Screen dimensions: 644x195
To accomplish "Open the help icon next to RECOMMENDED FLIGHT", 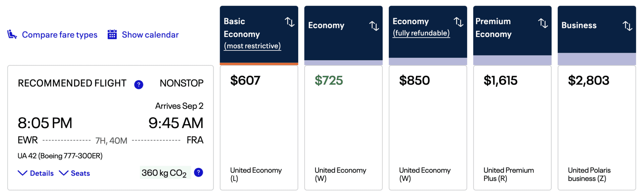I will (139, 85).
